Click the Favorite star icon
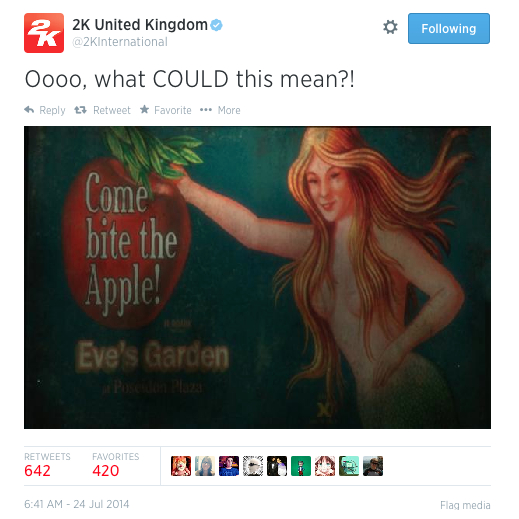519x519 pixels. (x=144, y=109)
